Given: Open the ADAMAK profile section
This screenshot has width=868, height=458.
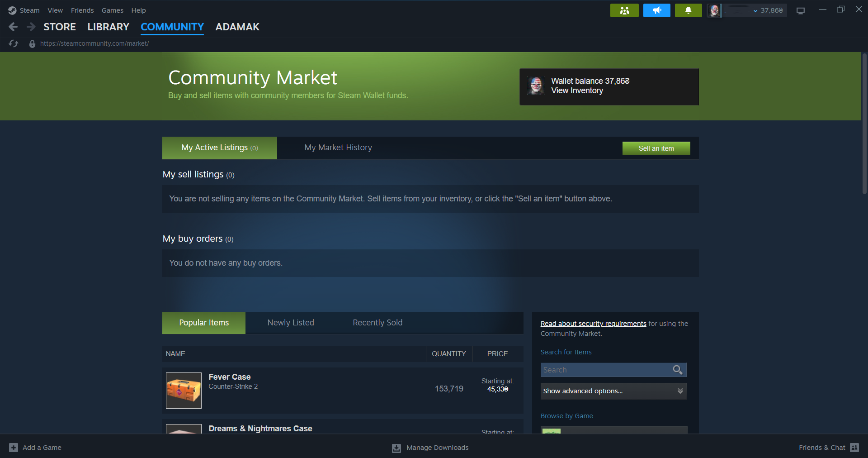Looking at the screenshot, I should (x=237, y=27).
